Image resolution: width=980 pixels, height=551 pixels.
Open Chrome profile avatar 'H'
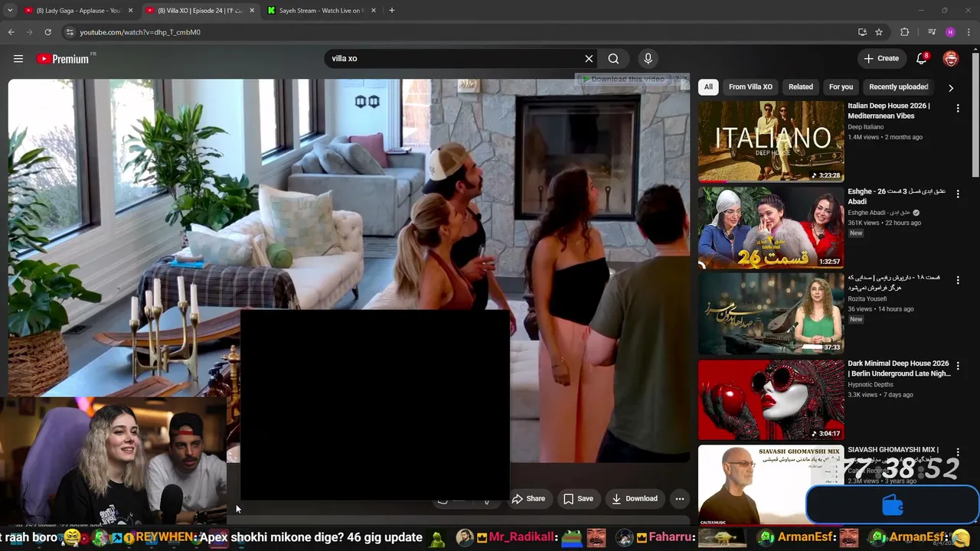(950, 32)
